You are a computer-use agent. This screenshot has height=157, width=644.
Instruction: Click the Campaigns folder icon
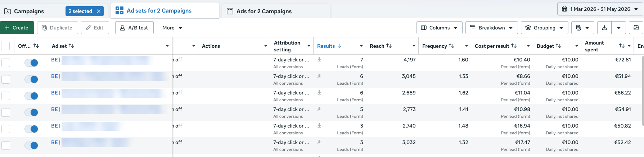[x=7, y=11]
